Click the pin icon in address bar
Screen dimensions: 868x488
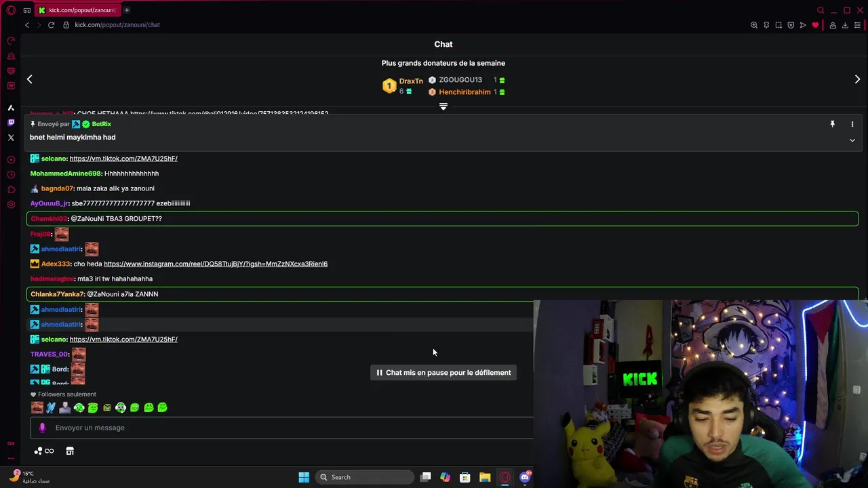coord(766,25)
